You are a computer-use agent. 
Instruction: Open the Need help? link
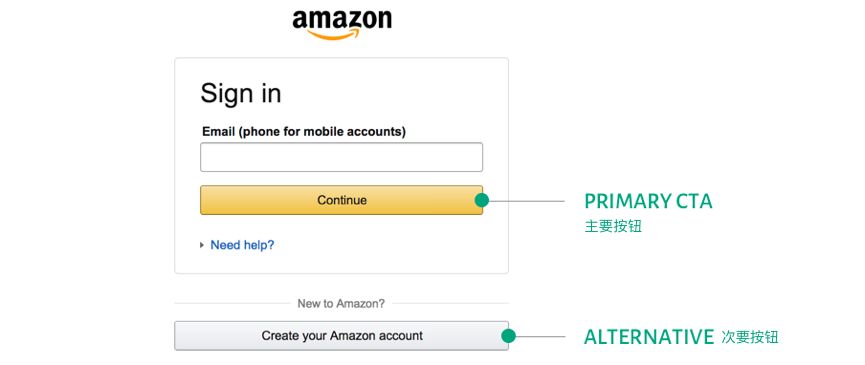click(x=242, y=245)
